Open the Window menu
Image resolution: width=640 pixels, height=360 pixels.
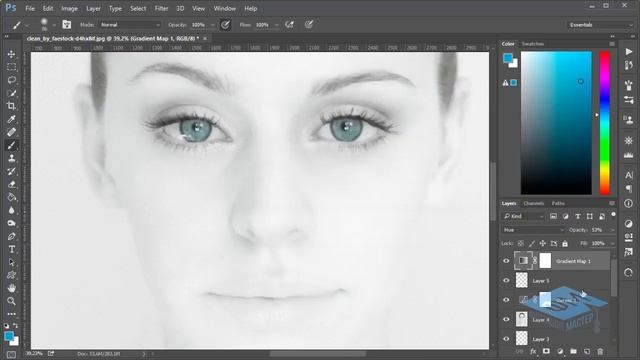[x=224, y=8]
